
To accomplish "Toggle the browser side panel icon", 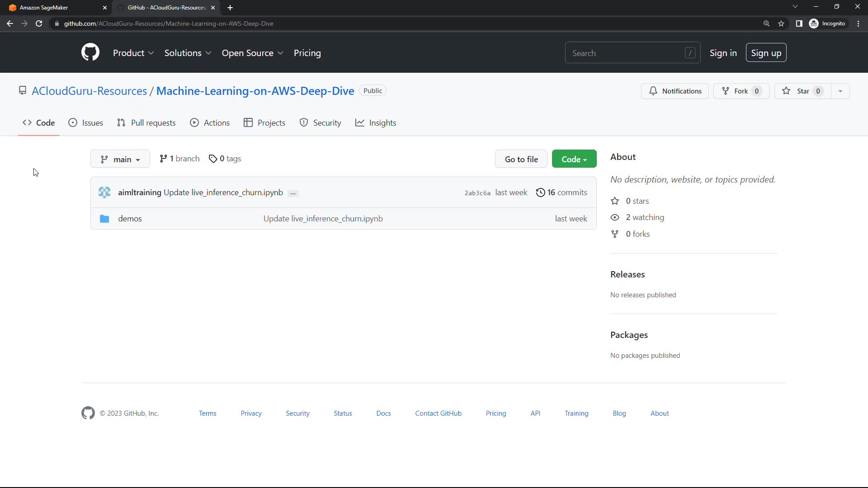I will pos(799,23).
